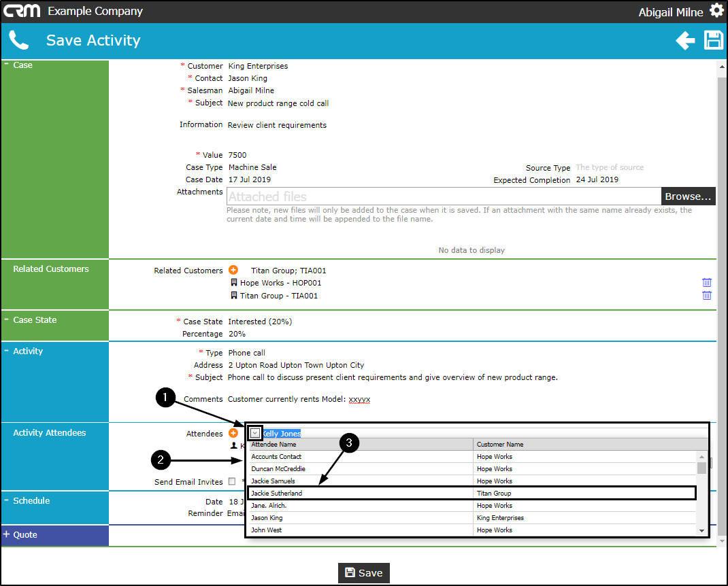This screenshot has height=586, width=728.
Task: Click the floppy disk save icon in header
Action: tap(714, 40)
